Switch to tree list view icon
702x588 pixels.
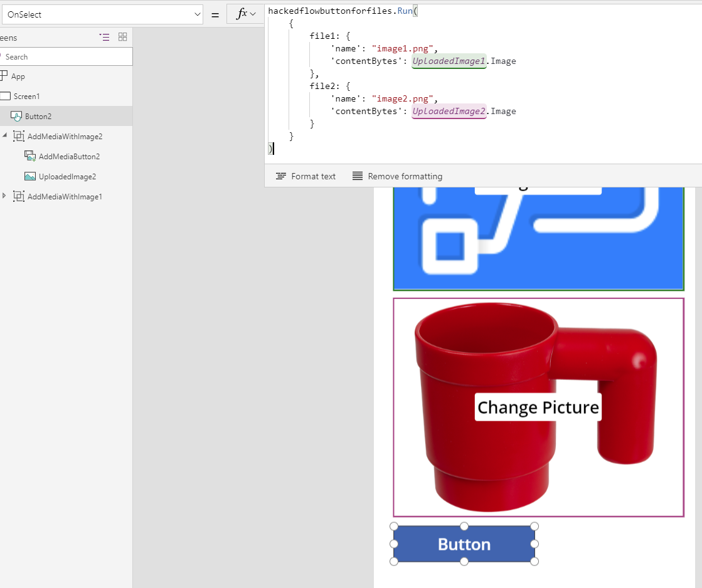coord(105,37)
